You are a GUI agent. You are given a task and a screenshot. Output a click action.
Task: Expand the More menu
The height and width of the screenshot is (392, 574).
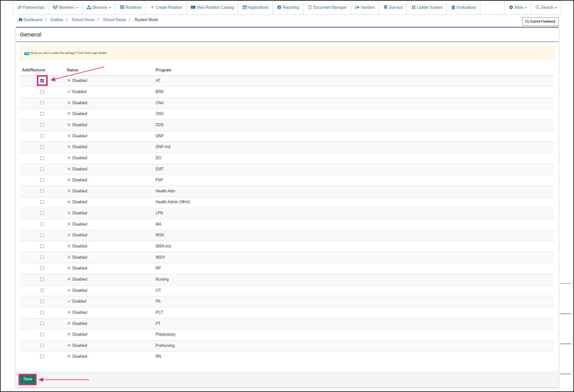[x=517, y=7]
